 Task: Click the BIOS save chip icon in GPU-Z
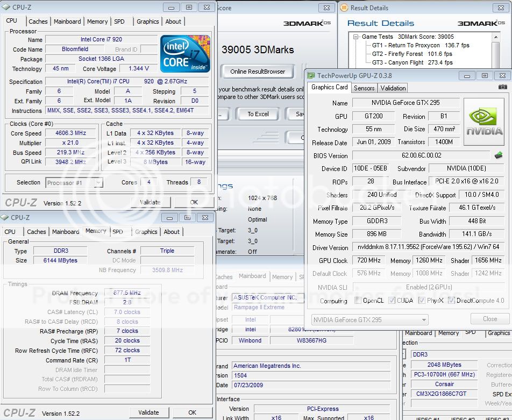pos(499,155)
